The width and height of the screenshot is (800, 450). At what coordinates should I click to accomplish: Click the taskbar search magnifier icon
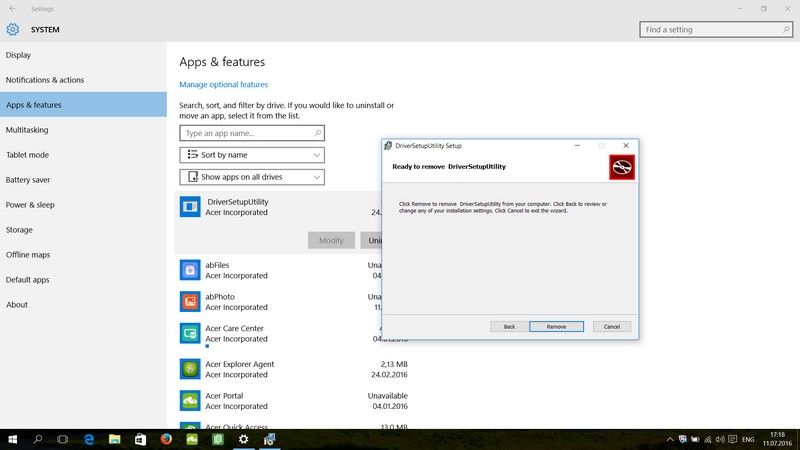tap(38, 439)
